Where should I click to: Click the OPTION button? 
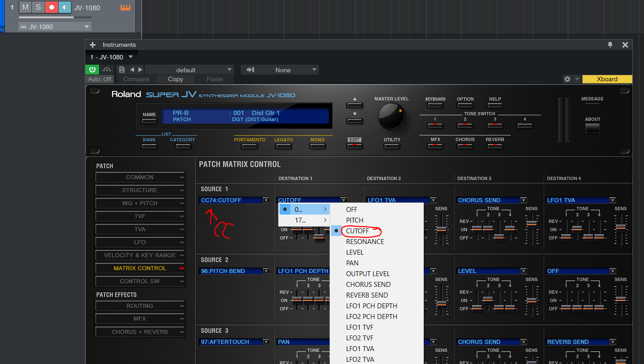coord(465,105)
